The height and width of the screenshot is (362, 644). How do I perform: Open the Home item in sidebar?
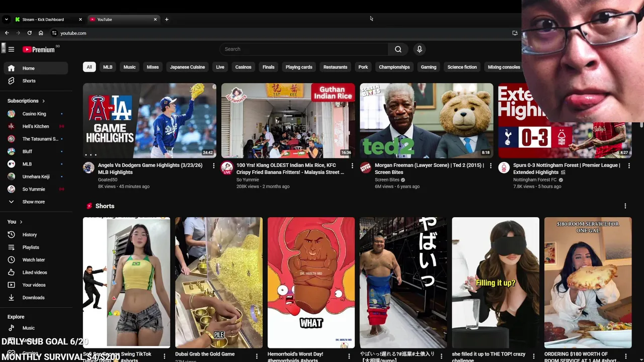(x=35, y=68)
